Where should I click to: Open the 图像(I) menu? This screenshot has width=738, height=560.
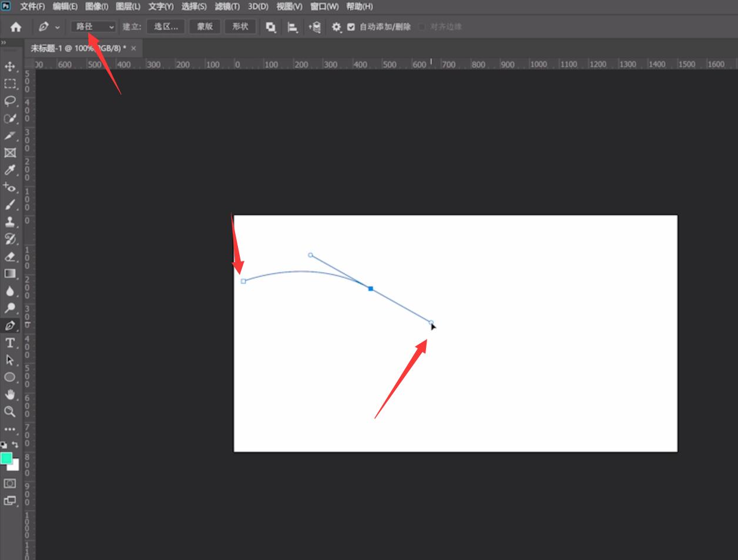(x=96, y=6)
